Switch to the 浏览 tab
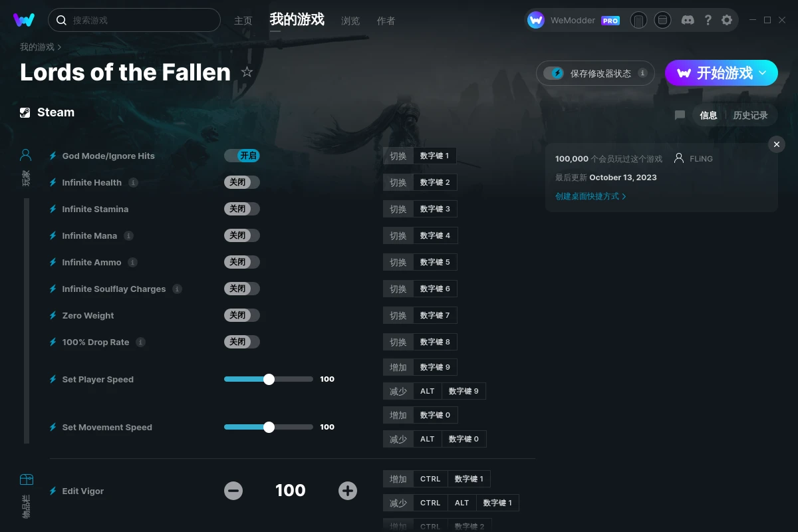This screenshot has height=532, width=798. pos(350,21)
